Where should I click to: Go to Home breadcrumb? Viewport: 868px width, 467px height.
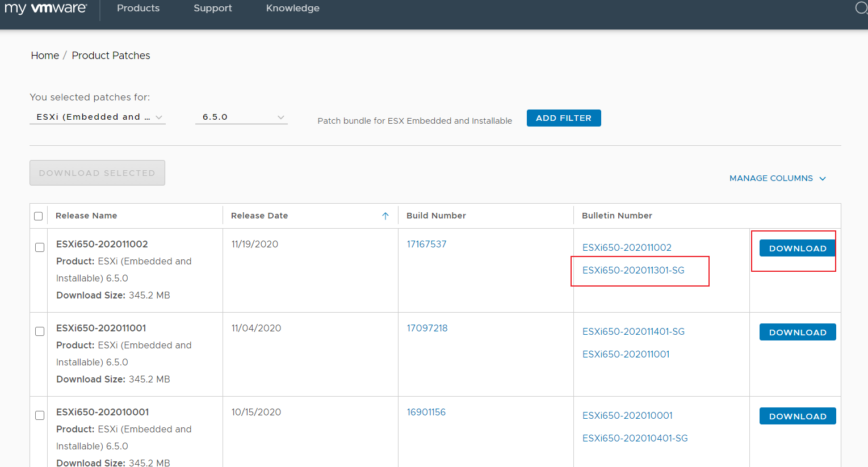(x=45, y=56)
